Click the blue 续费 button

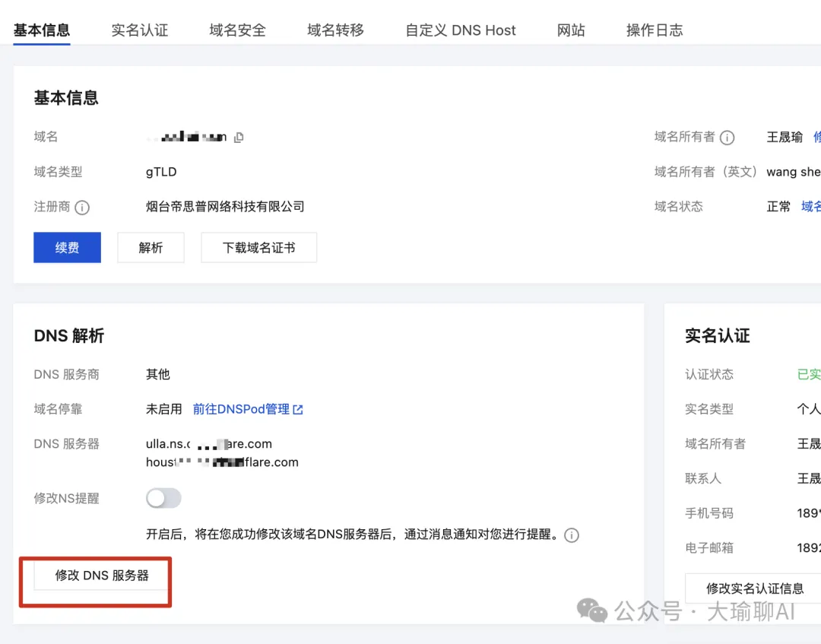[67, 248]
